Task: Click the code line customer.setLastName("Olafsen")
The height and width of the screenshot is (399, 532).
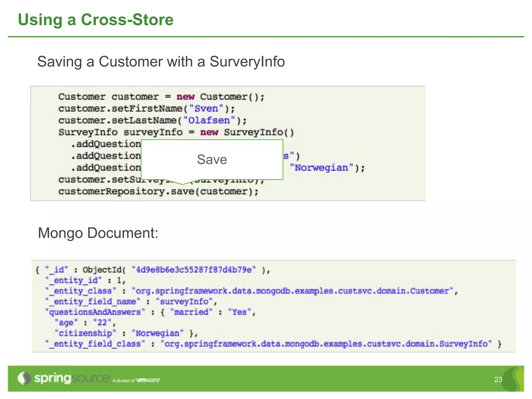Action: (152, 121)
